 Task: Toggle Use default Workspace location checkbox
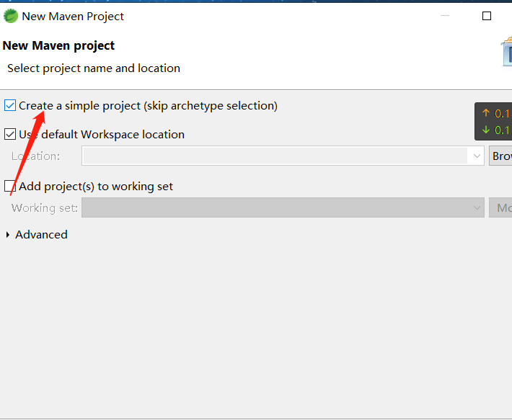(x=10, y=134)
